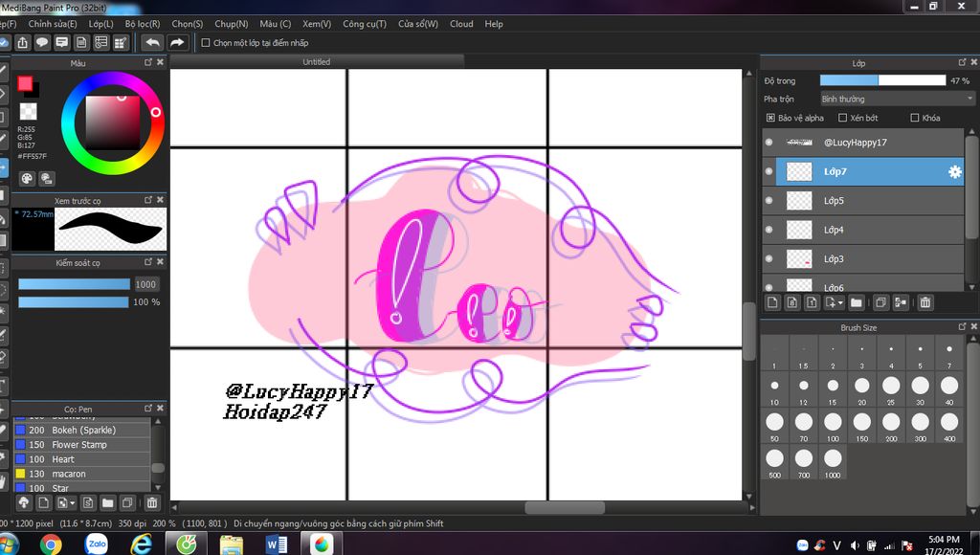Viewport: 980px width, 555px height.
Task: Open the Chọn(S) selection menu
Action: click(x=188, y=24)
